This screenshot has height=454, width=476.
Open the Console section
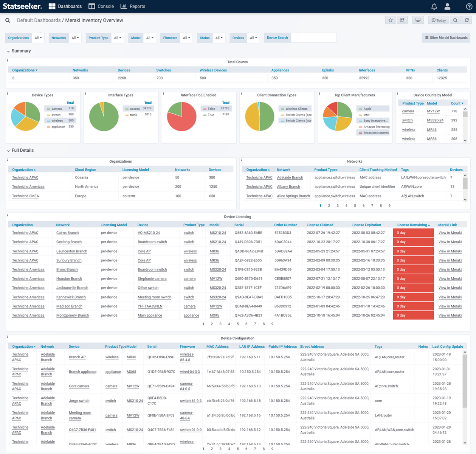pos(101,6)
